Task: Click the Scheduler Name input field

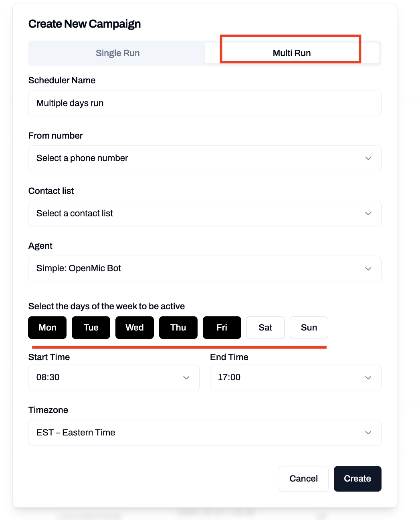Action: 204,103
